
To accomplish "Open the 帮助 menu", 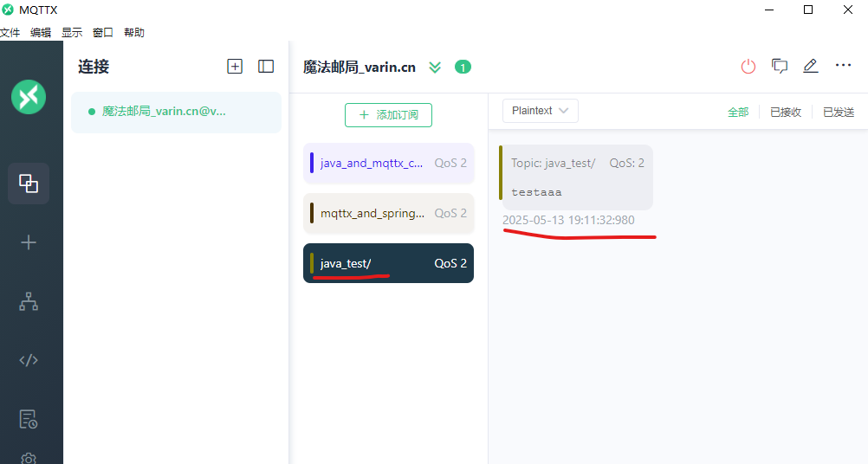I will click(x=134, y=33).
